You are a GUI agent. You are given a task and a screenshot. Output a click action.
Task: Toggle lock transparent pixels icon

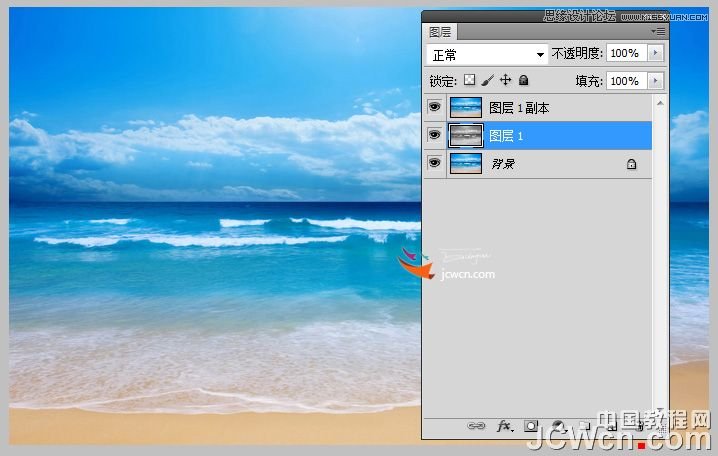(470, 80)
